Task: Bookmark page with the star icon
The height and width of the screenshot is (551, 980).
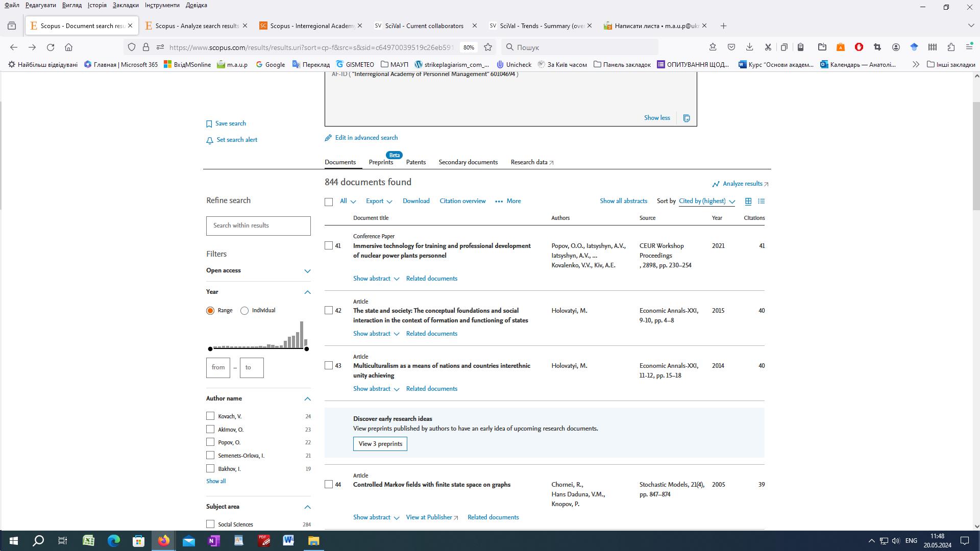Action: [x=488, y=47]
